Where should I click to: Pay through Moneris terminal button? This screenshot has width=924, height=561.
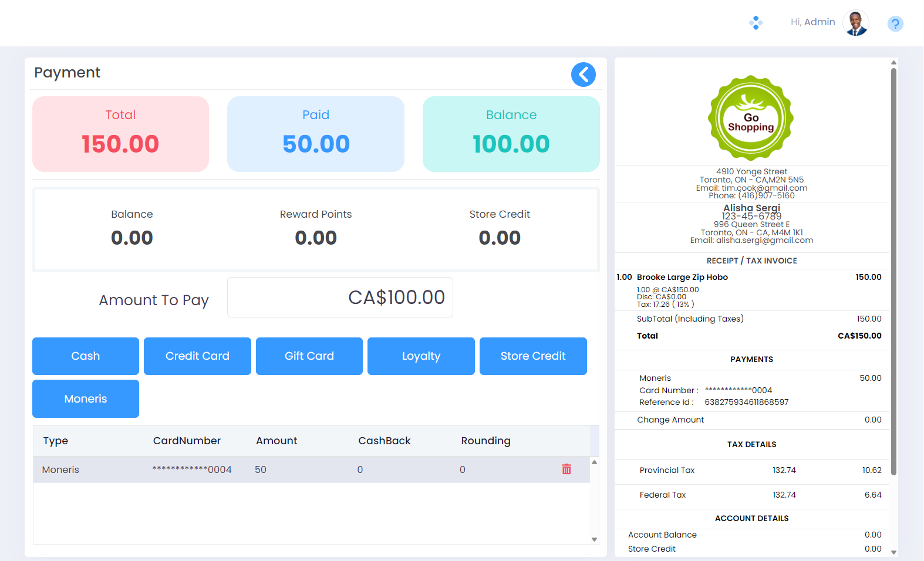(x=86, y=399)
